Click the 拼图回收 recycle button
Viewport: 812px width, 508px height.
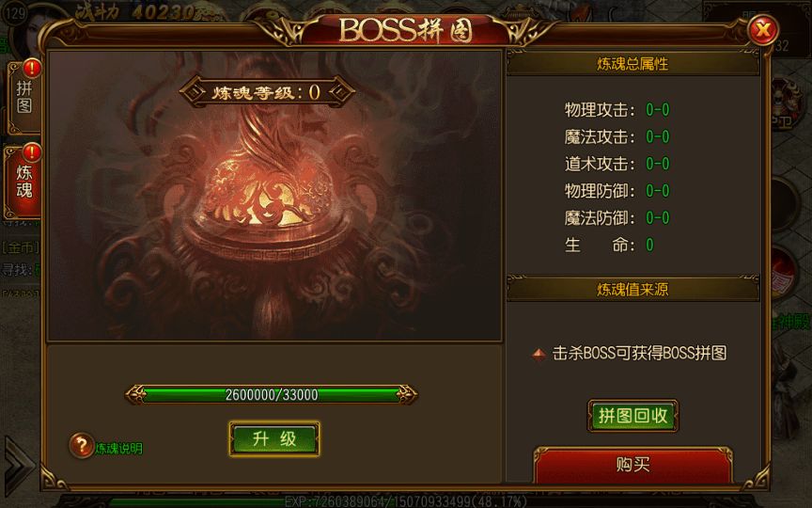tap(632, 415)
